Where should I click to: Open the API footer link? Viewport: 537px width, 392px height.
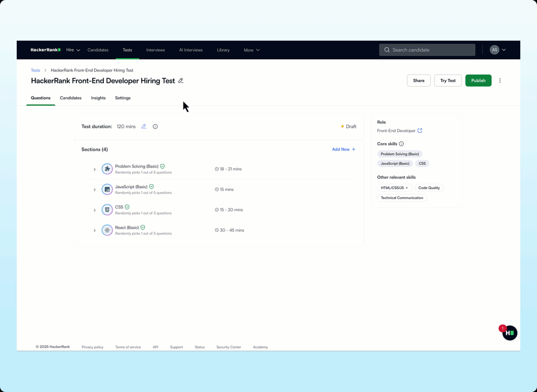coord(156,347)
